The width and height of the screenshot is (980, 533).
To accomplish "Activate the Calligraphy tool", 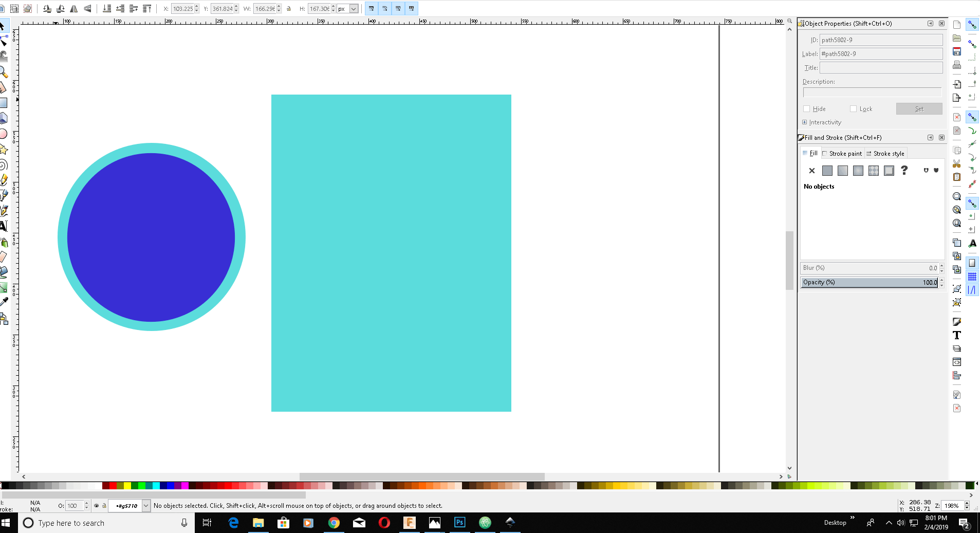I will (x=4, y=210).
